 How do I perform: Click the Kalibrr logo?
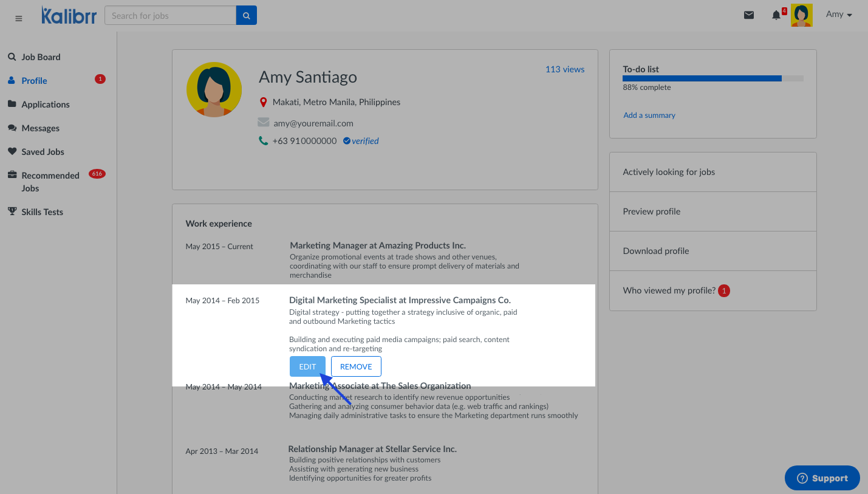[69, 16]
